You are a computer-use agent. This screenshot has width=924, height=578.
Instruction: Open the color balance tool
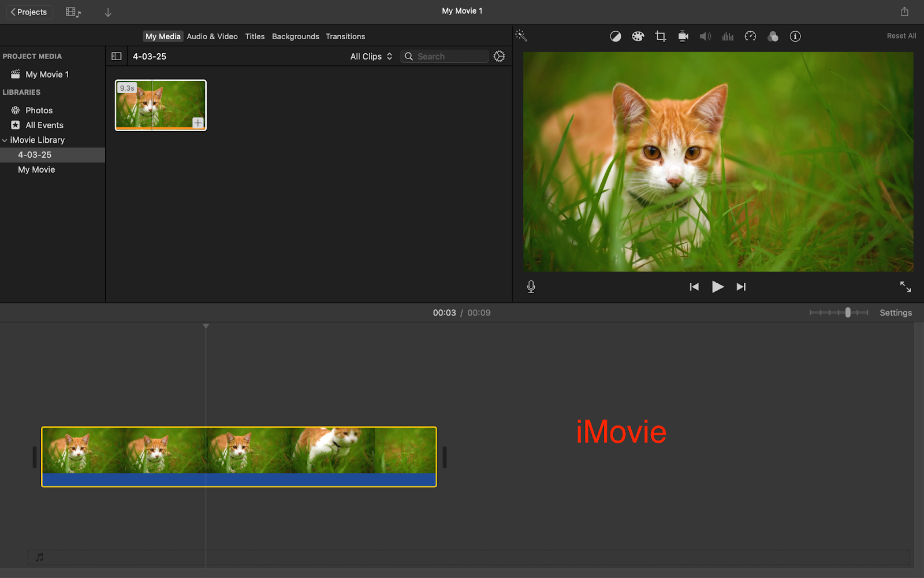point(616,36)
